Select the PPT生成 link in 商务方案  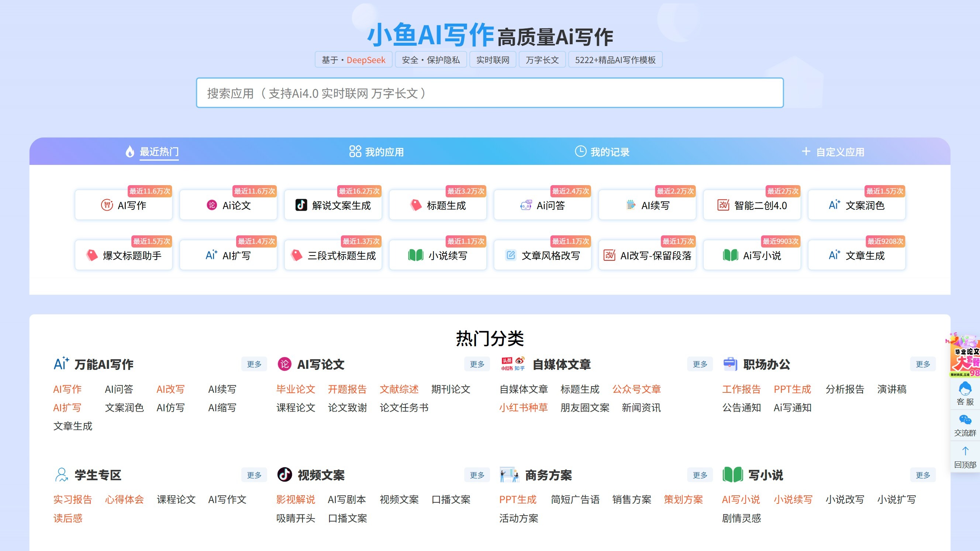click(x=518, y=499)
